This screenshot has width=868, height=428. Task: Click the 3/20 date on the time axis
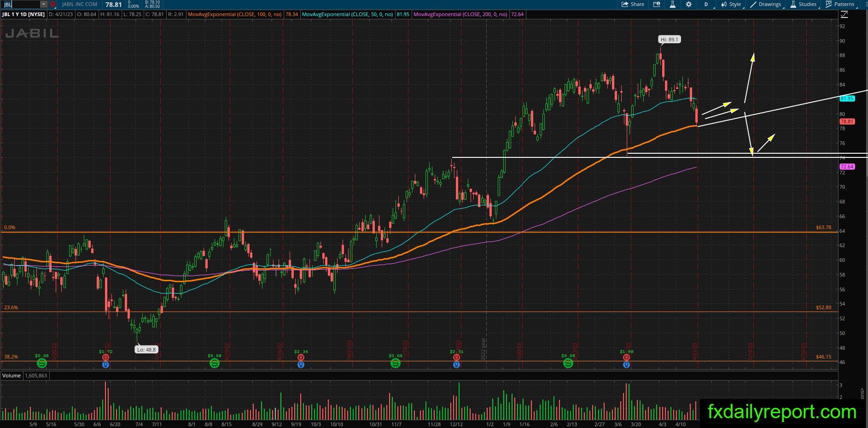coord(635,424)
